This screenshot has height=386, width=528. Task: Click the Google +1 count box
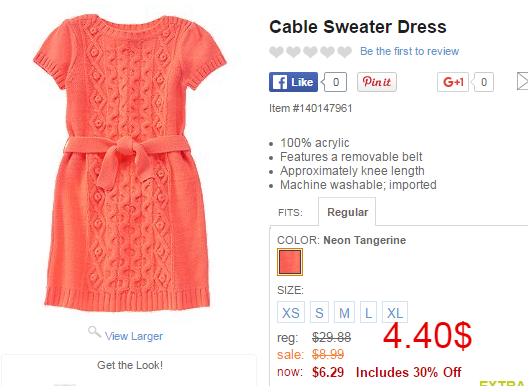coord(483,82)
